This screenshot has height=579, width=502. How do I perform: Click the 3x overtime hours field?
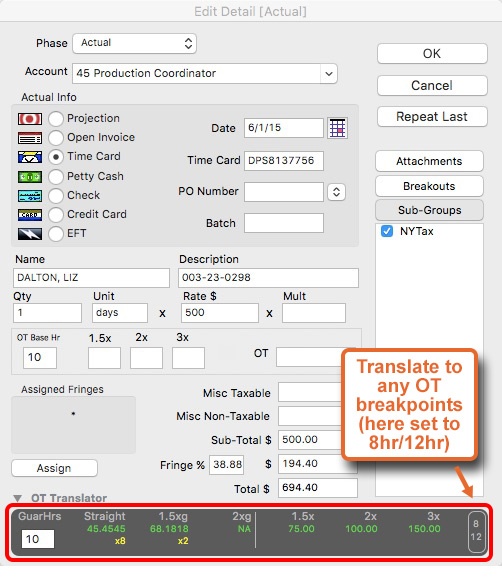(188, 357)
